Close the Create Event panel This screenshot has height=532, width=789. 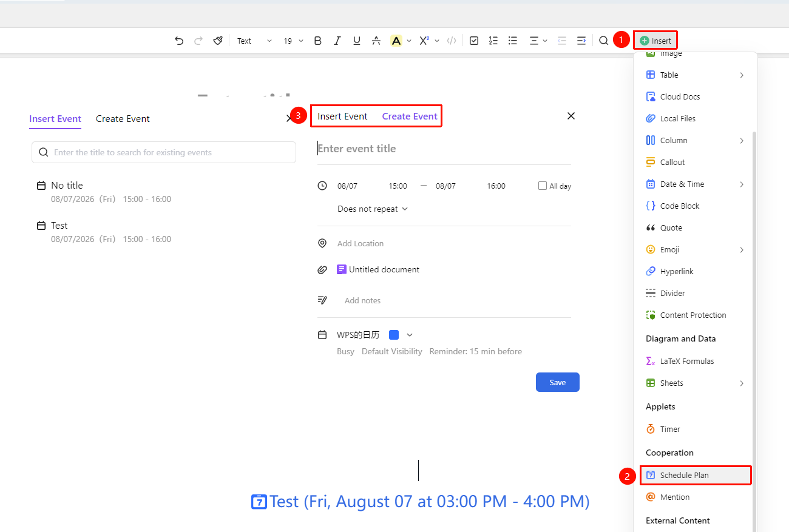pyautogui.click(x=571, y=116)
